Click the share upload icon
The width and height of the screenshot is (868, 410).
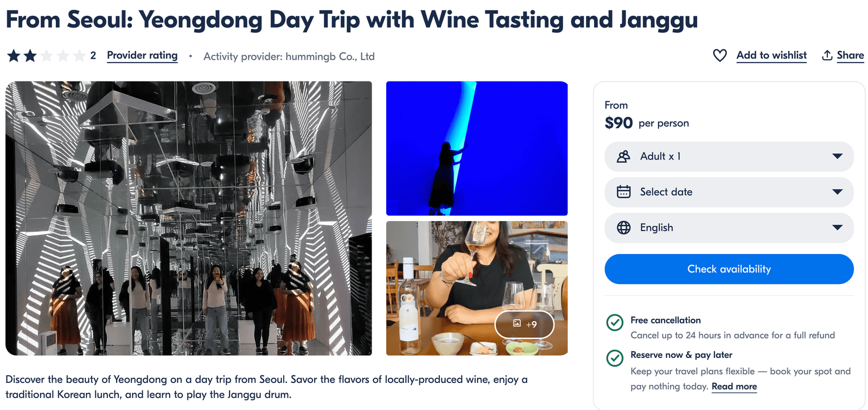pos(827,55)
